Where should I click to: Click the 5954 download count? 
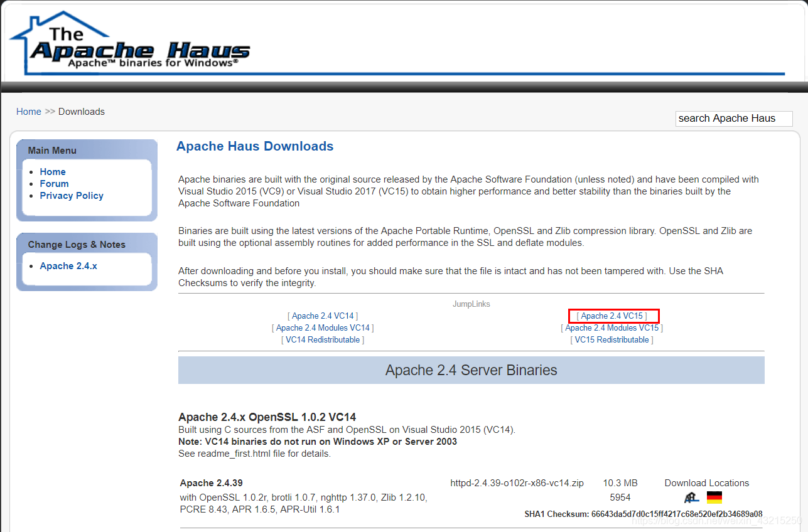tap(620, 497)
